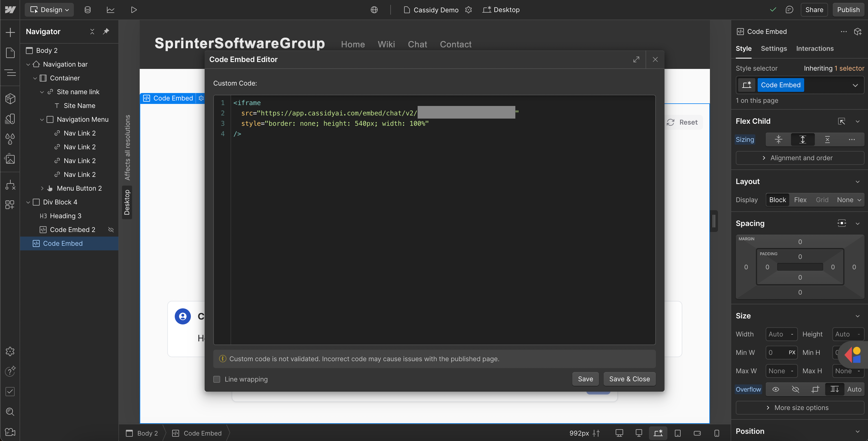The width and height of the screenshot is (868, 441).
Task: Publish the site
Action: click(848, 9)
